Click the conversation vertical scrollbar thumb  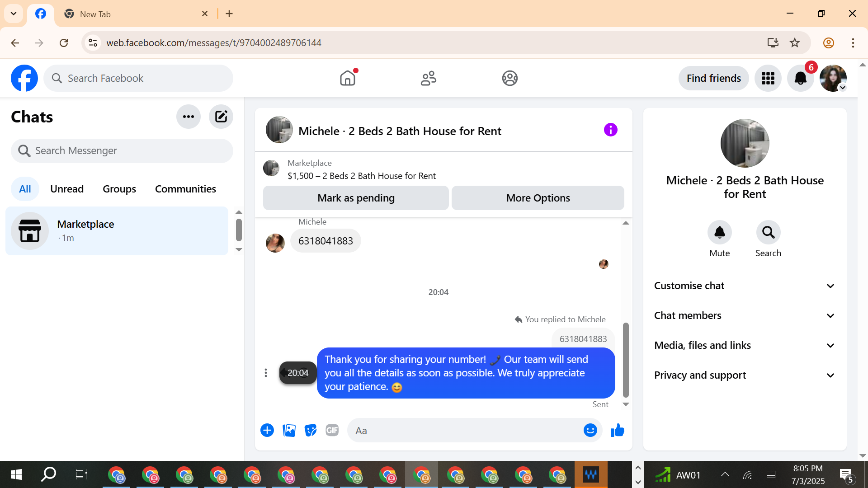pyautogui.click(x=626, y=359)
